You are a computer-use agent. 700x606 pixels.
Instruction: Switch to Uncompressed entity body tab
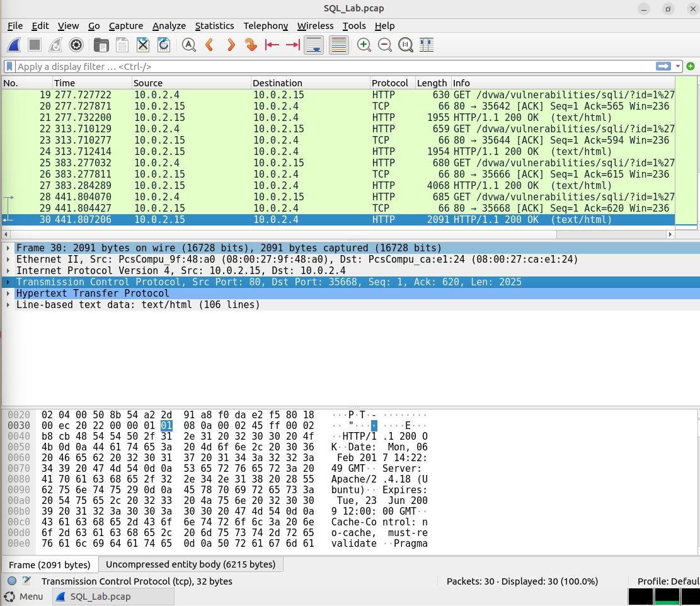[x=191, y=564]
